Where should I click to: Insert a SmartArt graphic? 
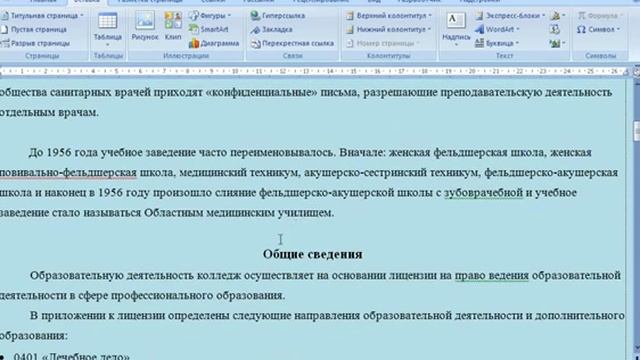(209, 29)
